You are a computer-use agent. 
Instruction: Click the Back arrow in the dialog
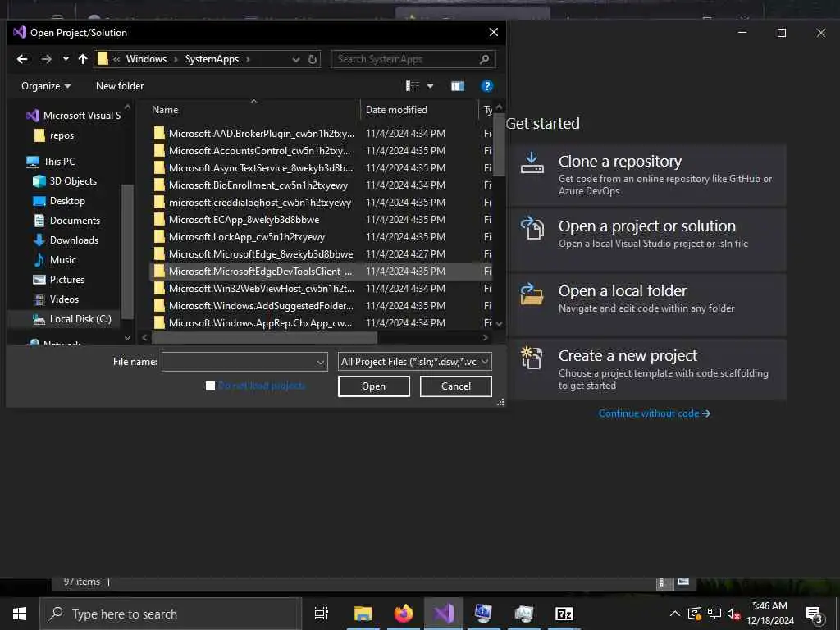(x=22, y=59)
